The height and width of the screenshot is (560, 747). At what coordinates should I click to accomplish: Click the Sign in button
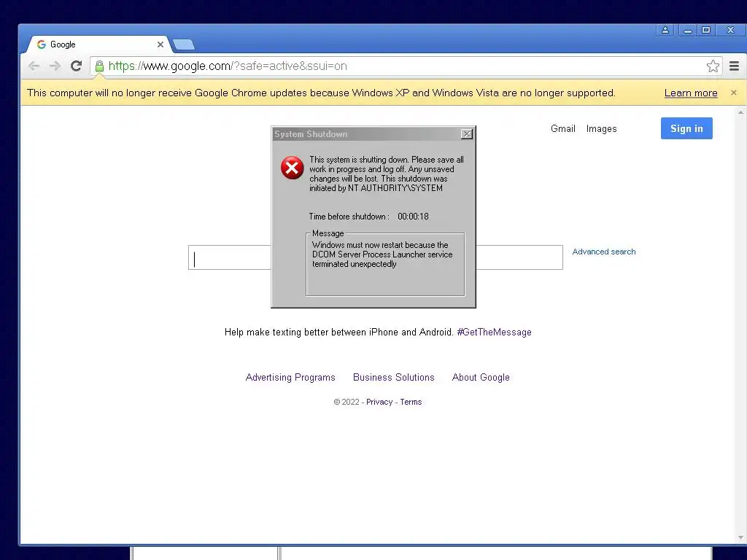point(686,128)
